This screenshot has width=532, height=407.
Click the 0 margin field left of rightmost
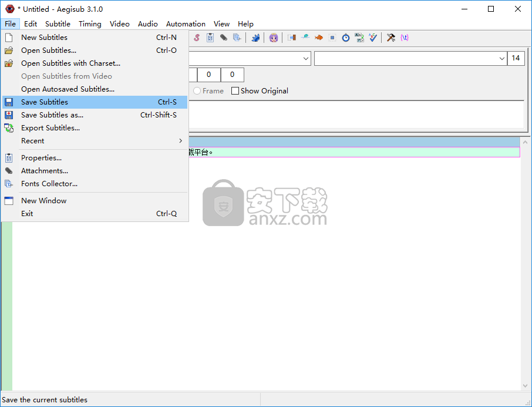208,75
